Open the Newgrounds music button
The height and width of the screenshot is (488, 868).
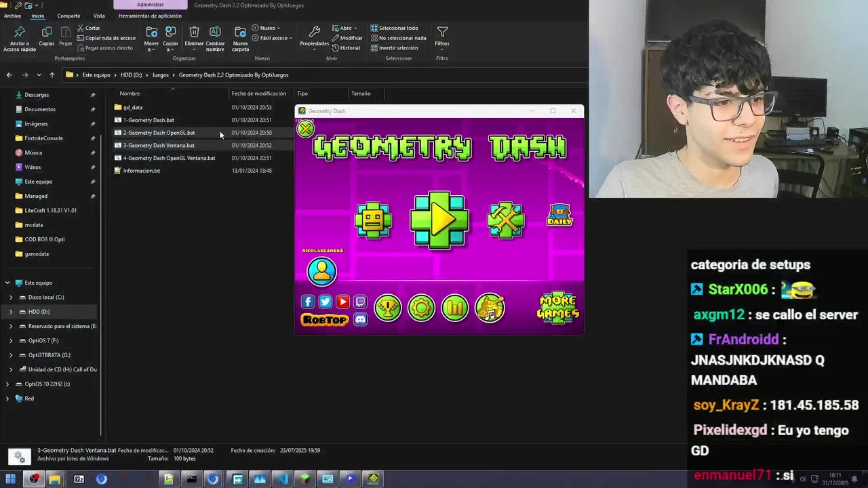[x=490, y=308]
